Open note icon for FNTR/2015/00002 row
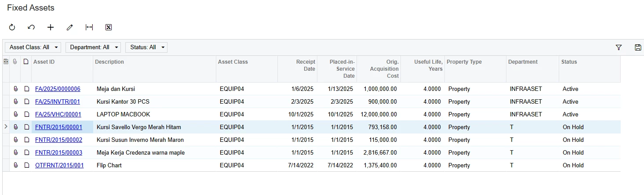The image size is (644, 195). click(x=26, y=140)
